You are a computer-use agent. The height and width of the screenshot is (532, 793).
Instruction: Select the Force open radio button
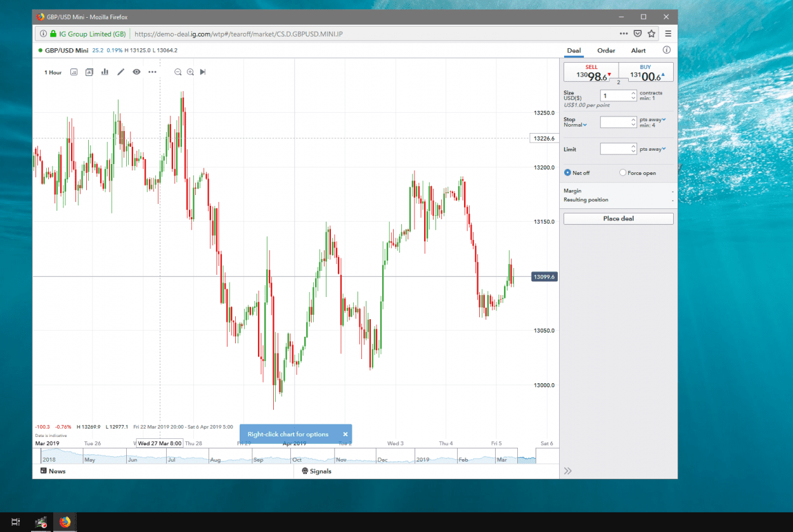pyautogui.click(x=622, y=173)
